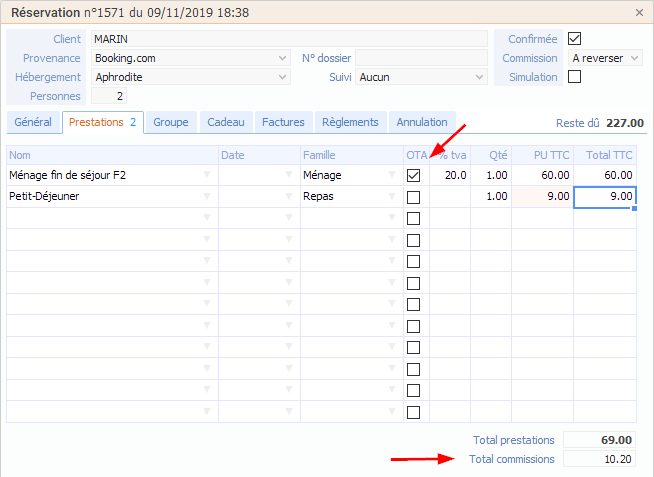654x477 pixels.
Task: Expand the Hébergement dropdown showing Aphrodite
Action: tap(283, 77)
